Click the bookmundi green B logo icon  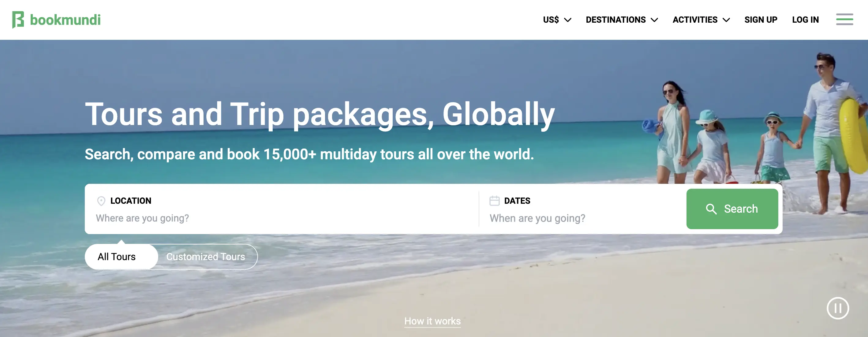pos(18,20)
